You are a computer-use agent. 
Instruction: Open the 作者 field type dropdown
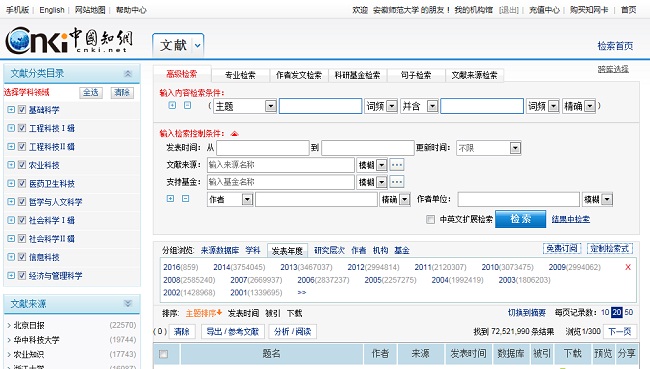[230, 199]
